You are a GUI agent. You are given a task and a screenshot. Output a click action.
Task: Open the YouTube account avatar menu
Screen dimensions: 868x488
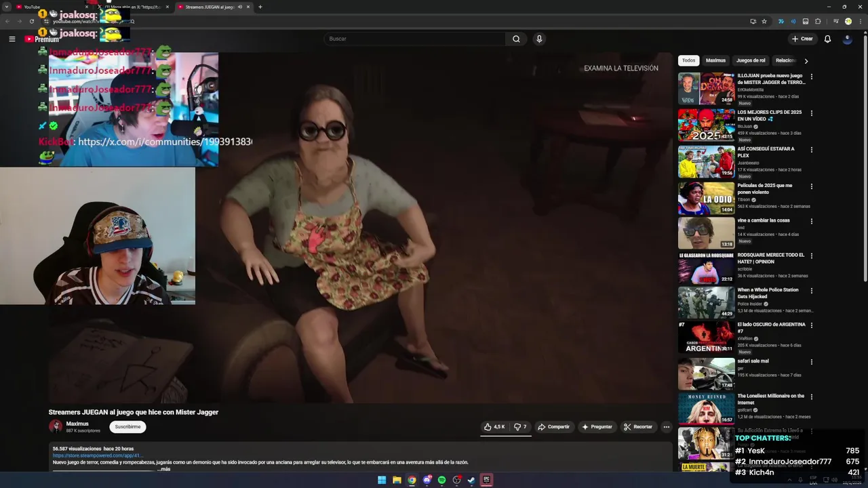pyautogui.click(x=847, y=39)
